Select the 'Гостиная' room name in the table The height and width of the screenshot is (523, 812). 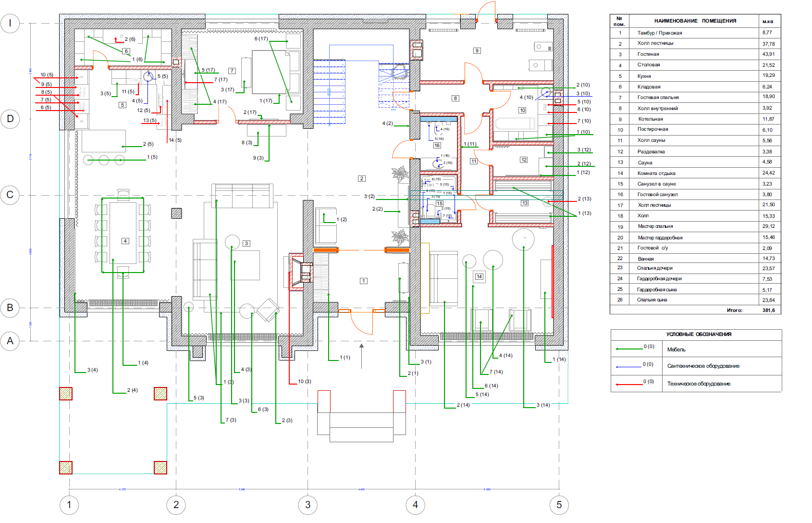point(648,54)
